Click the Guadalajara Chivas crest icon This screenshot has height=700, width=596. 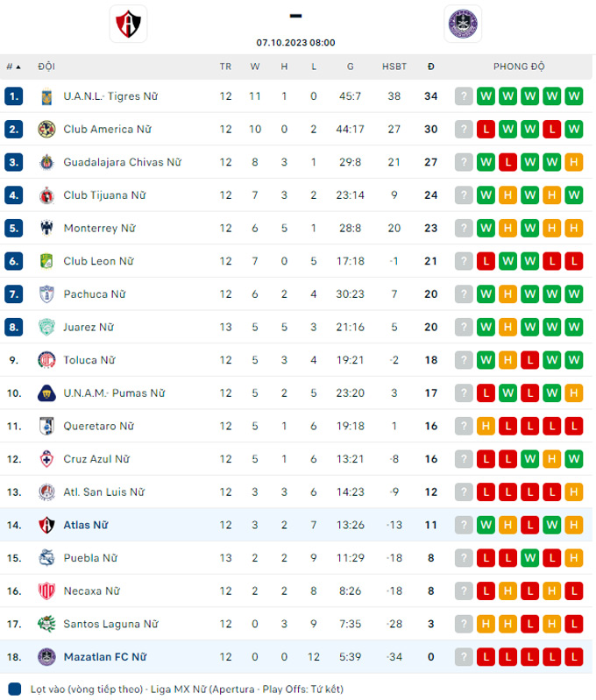pyautogui.click(x=46, y=162)
